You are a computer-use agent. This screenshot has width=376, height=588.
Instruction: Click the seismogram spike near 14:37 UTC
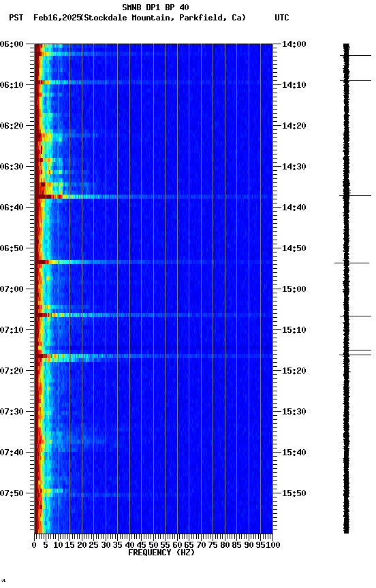point(355,196)
